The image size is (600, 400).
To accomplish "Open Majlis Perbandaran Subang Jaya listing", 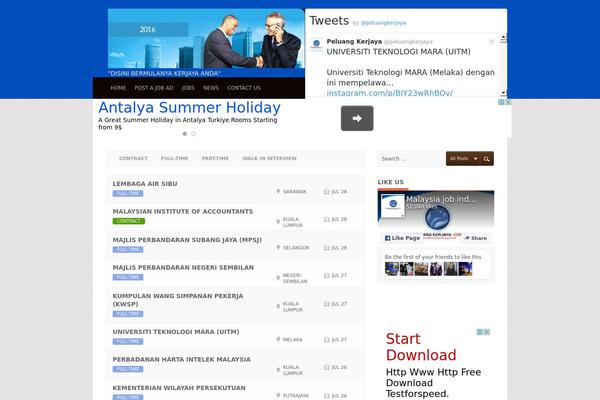I will [x=187, y=240].
